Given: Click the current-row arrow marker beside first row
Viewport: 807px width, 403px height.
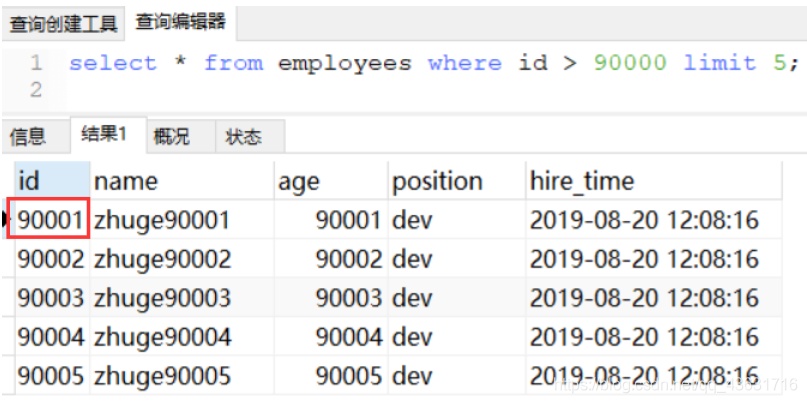Looking at the screenshot, I should [x=6, y=219].
